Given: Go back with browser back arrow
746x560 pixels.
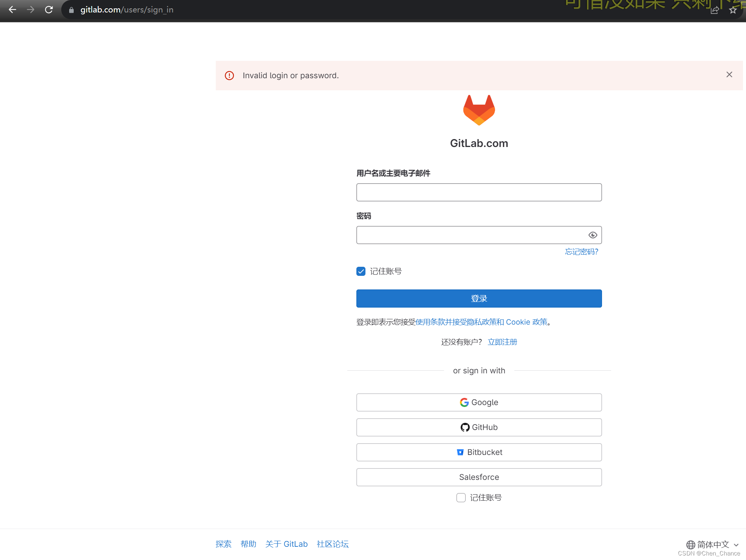Looking at the screenshot, I should click(12, 10).
